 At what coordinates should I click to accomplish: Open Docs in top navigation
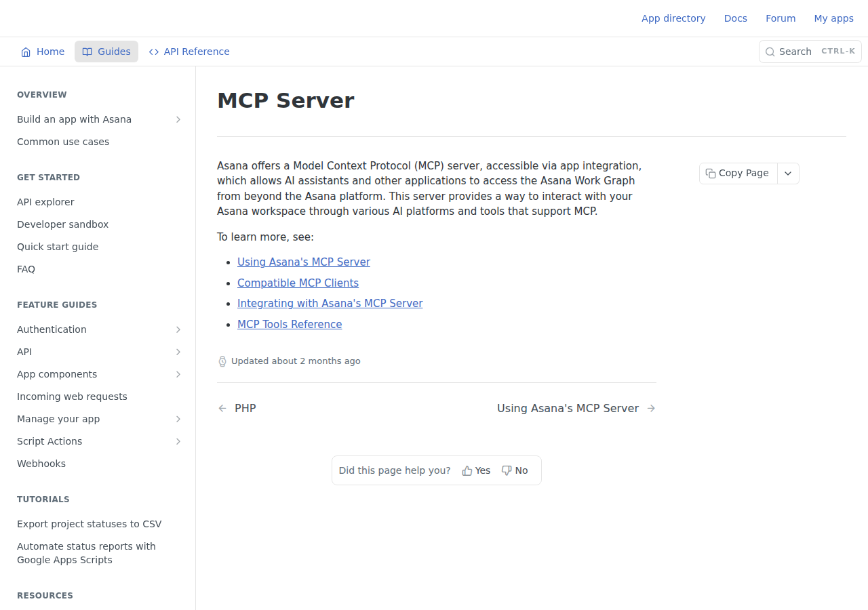(x=736, y=18)
